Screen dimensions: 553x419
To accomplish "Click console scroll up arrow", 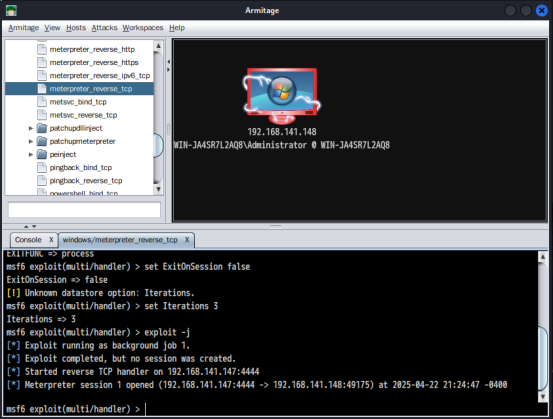I will pyautogui.click(x=543, y=257).
